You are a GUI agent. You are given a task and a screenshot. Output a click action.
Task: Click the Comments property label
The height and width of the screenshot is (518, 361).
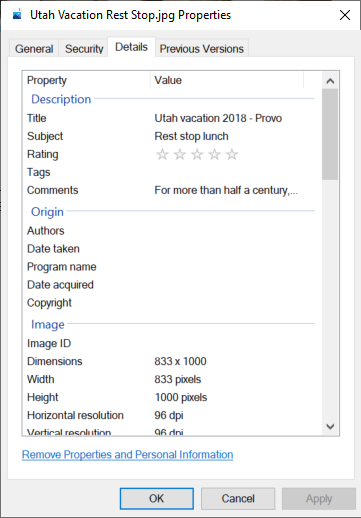click(x=53, y=190)
